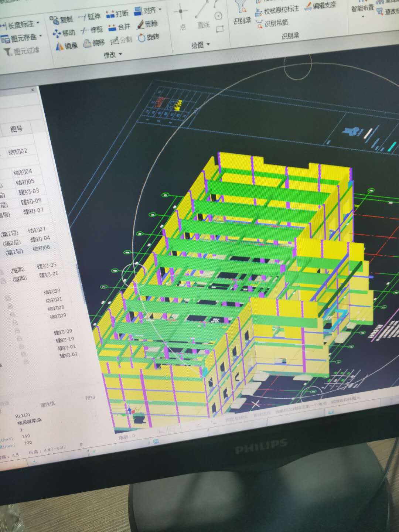
Task: Select drawing row 结初01
Action: coord(54,300)
